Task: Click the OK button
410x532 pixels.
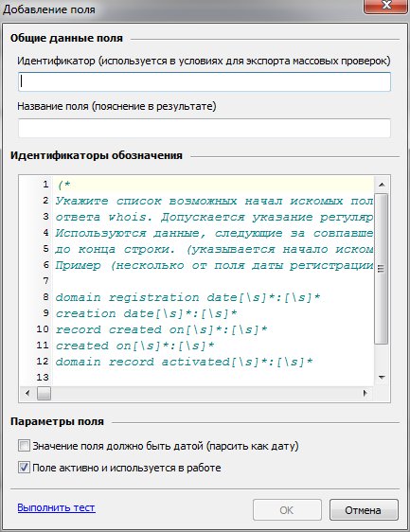Action: pos(287,510)
